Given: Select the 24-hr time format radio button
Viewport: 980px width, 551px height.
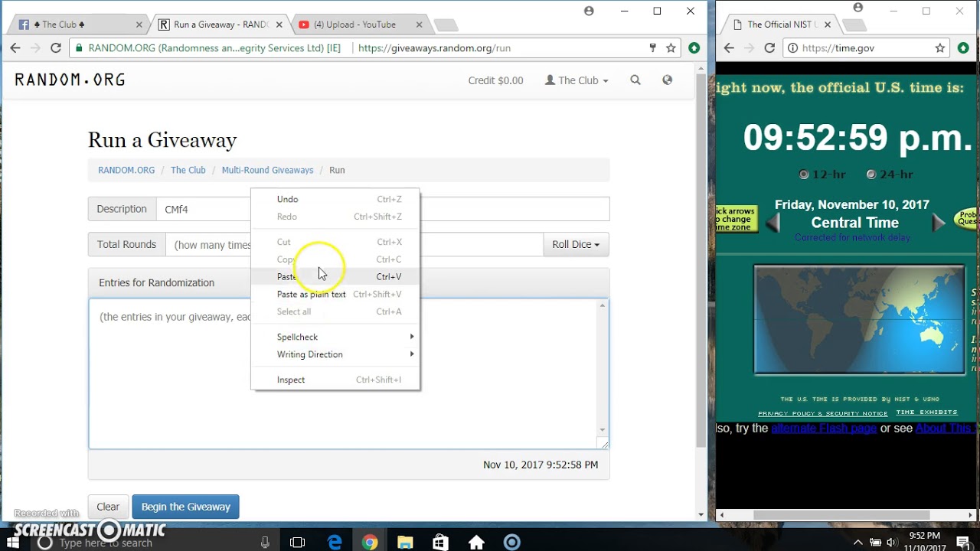Looking at the screenshot, I should [871, 174].
